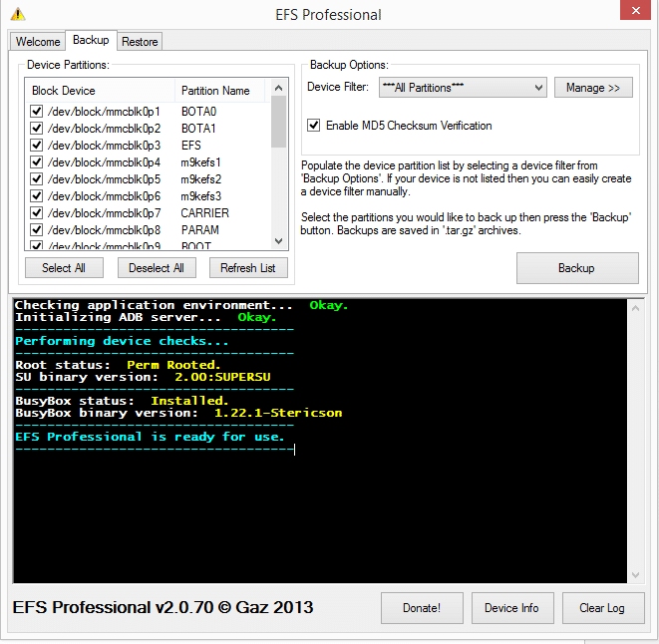Click Deselect All partitions button

coord(157,268)
